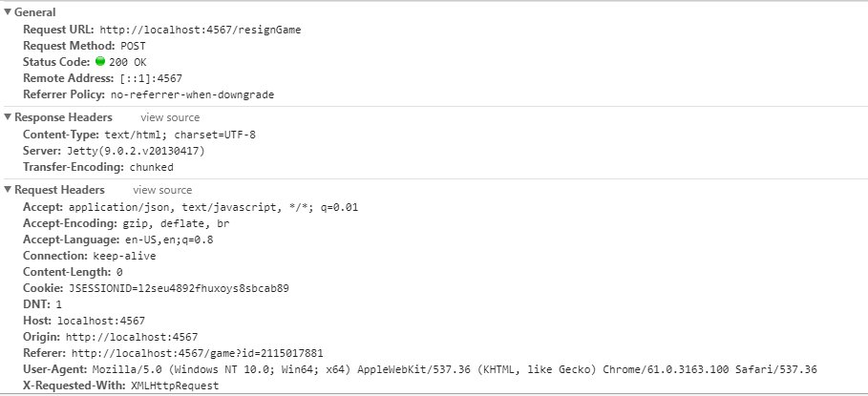Click the green status code indicator

point(100,61)
